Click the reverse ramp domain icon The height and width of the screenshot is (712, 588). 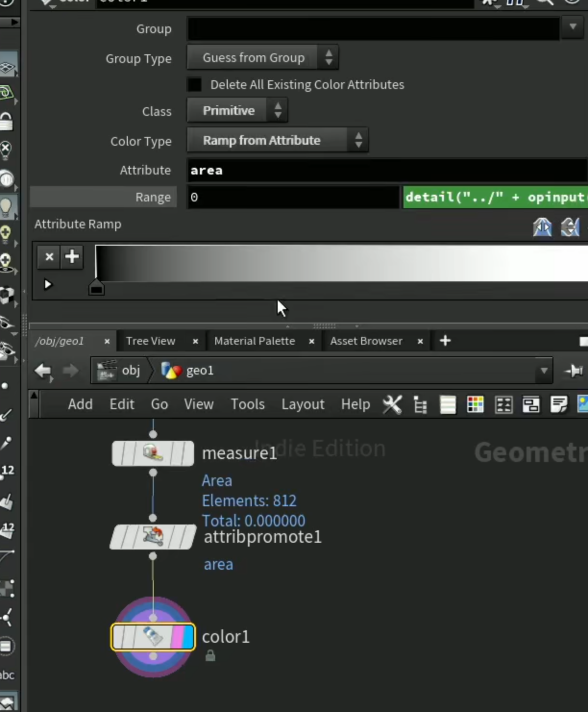(542, 227)
